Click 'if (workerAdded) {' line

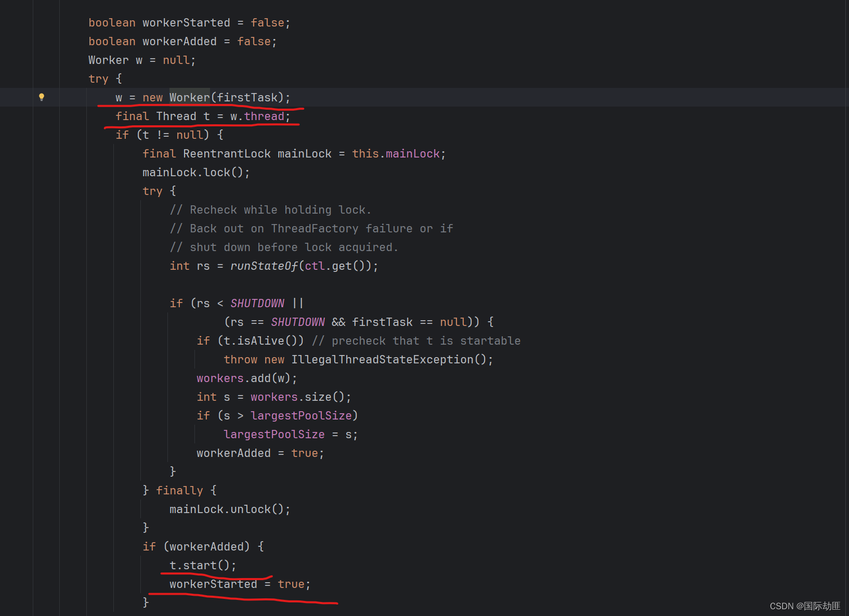pos(203,547)
